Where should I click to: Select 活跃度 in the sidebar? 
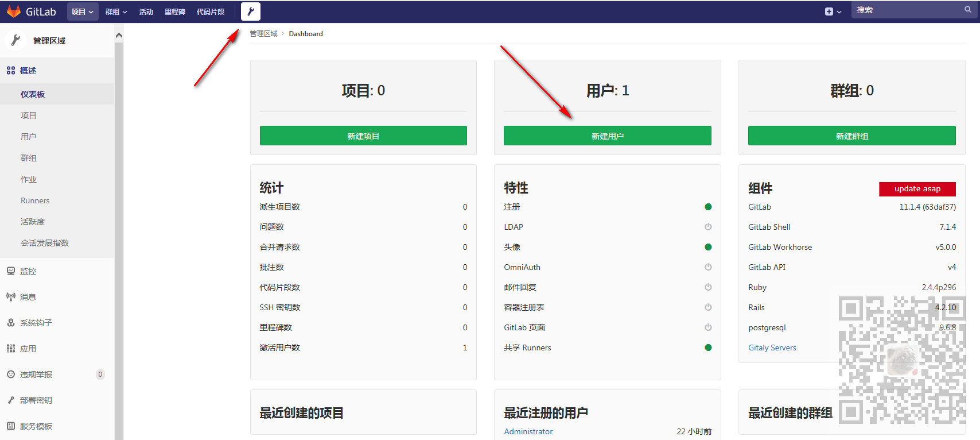(x=33, y=222)
